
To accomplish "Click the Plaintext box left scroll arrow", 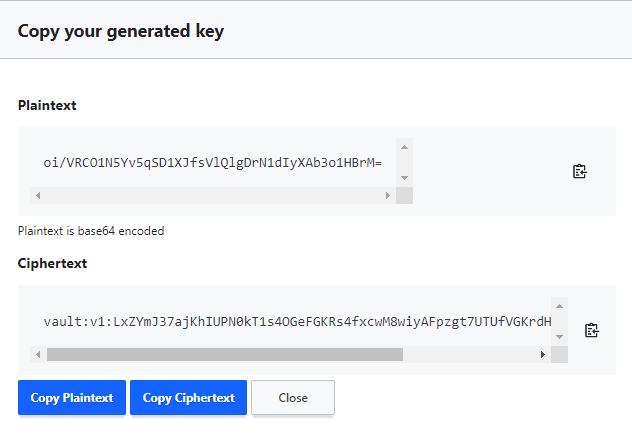I will [x=38, y=195].
